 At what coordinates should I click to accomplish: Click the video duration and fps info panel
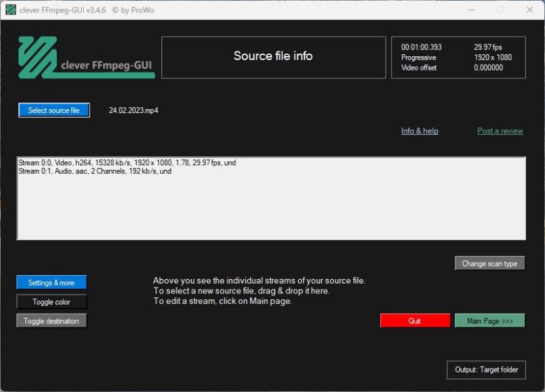(457, 57)
